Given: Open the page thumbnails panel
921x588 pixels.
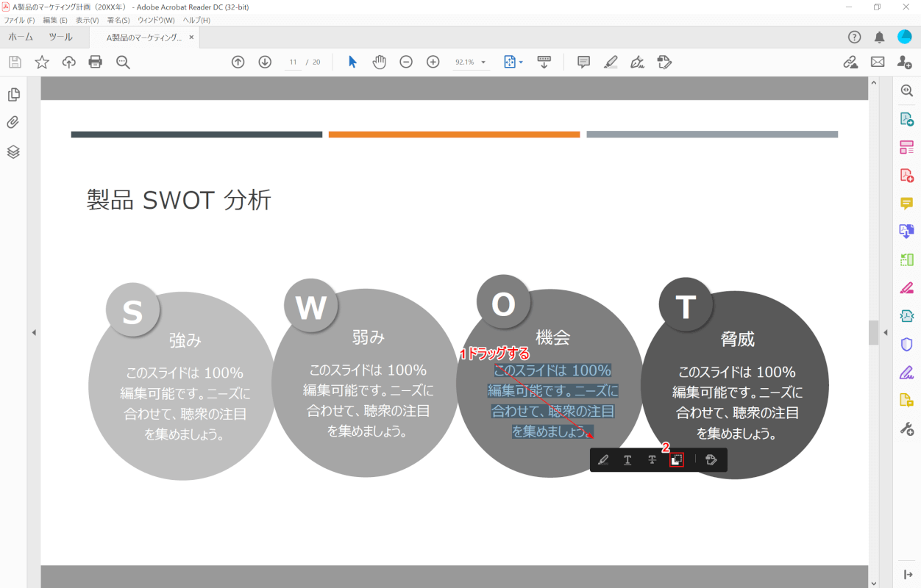Looking at the screenshot, I should pos(13,95).
